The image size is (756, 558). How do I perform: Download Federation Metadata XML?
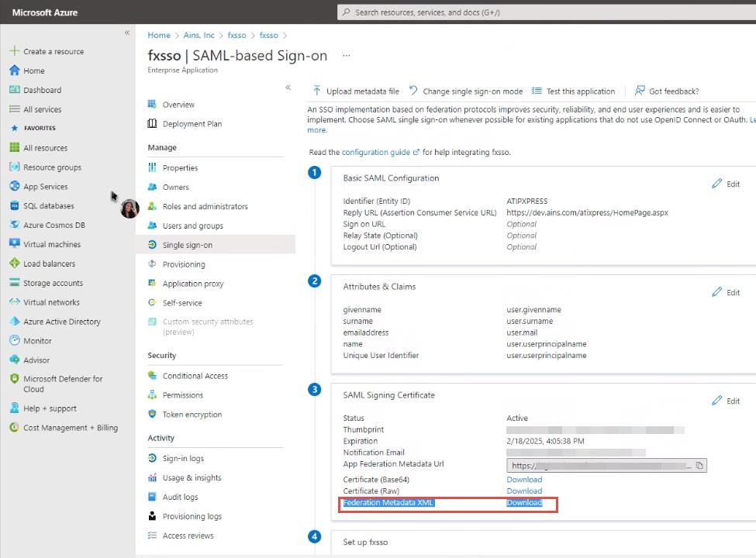tap(524, 502)
